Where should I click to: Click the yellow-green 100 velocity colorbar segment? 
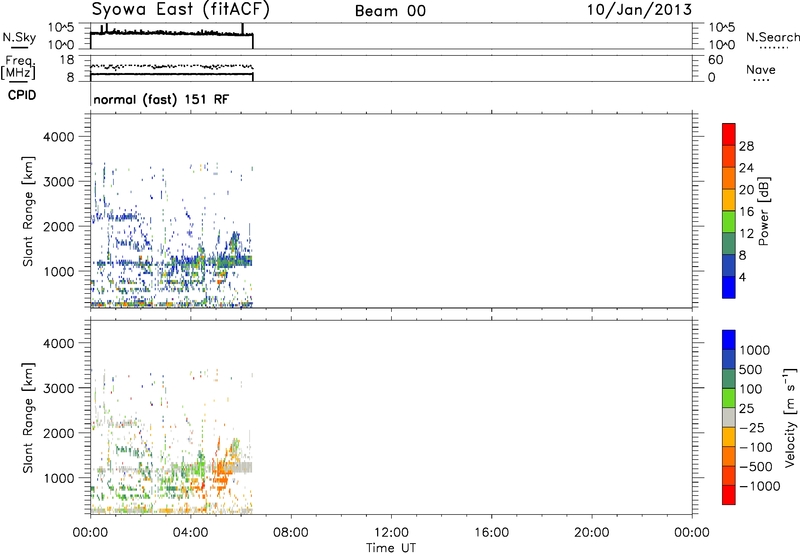tap(729, 398)
